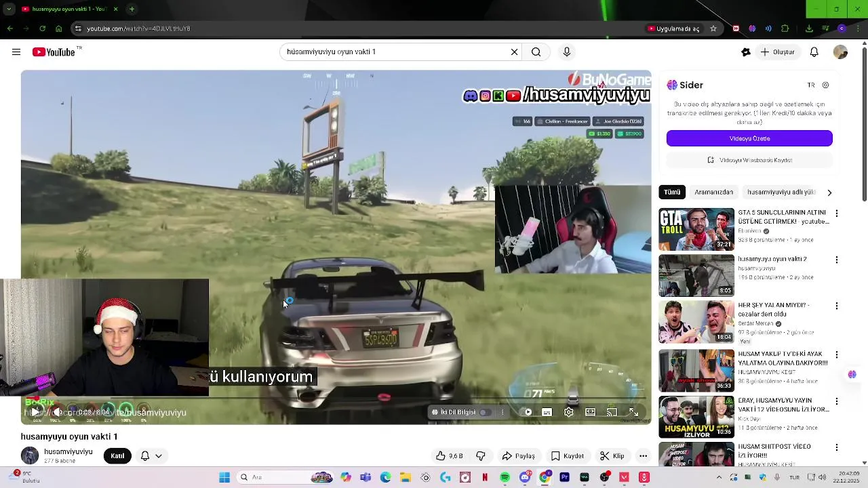The height and width of the screenshot is (488, 868).
Task: Toggle the autoplay switch in player
Action: click(x=528, y=412)
